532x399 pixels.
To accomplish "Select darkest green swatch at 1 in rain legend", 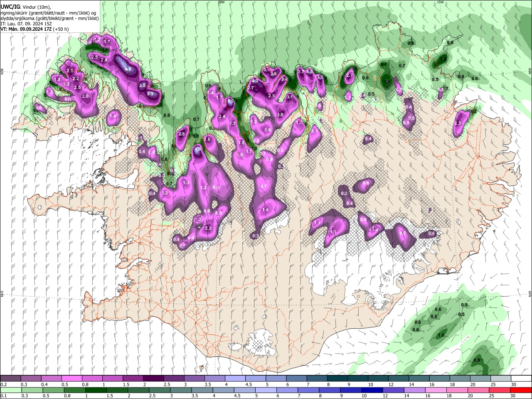I will tap(96, 390).
